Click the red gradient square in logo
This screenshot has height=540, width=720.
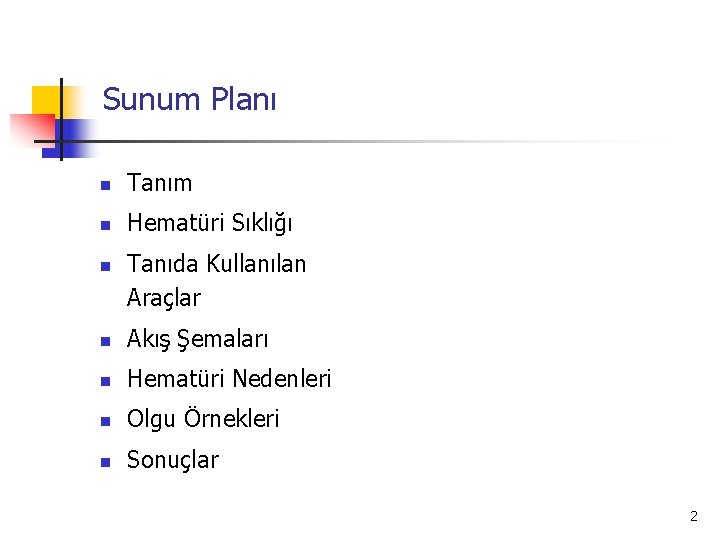(x=32, y=130)
